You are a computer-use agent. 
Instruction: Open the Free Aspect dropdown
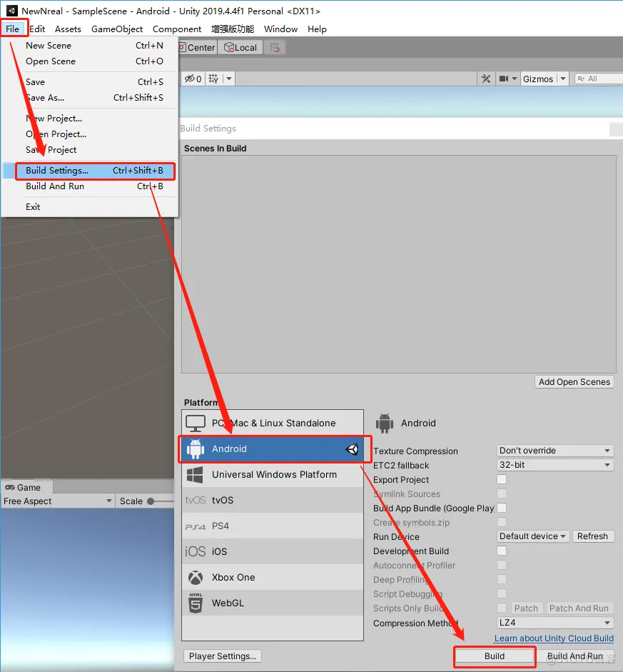[x=57, y=501]
